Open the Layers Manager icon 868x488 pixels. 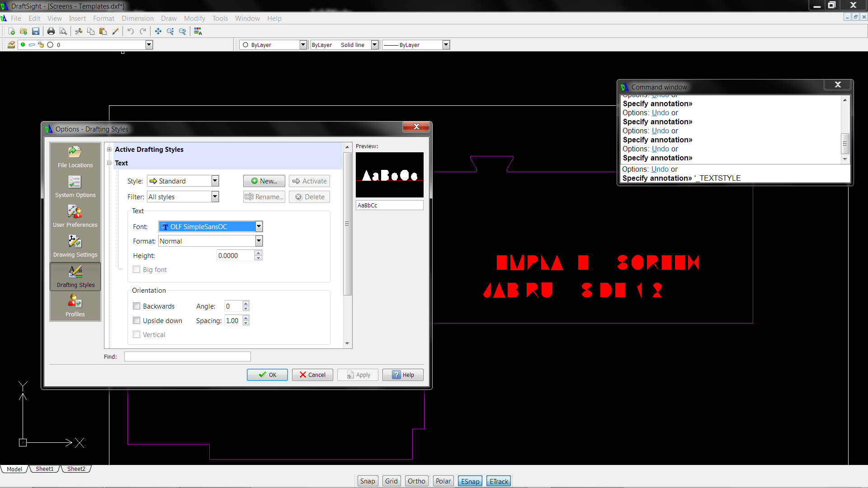11,45
